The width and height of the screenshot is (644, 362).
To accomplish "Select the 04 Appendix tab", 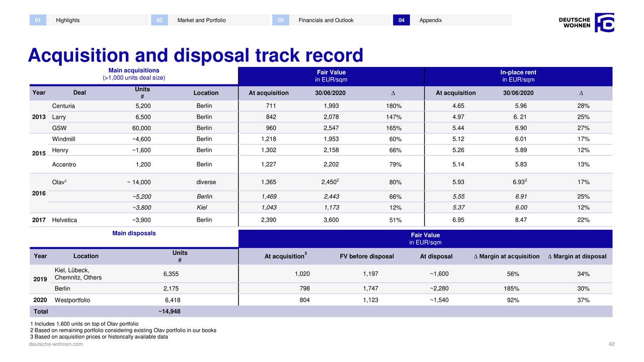I will 452,20.
